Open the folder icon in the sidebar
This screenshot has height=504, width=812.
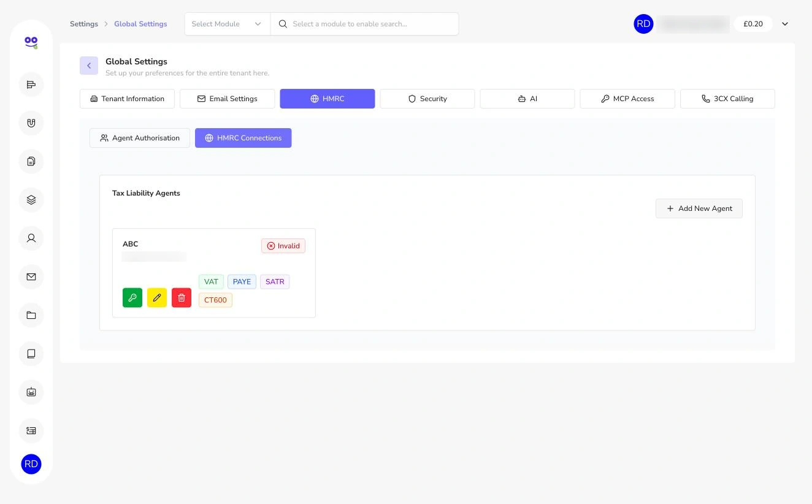point(31,315)
